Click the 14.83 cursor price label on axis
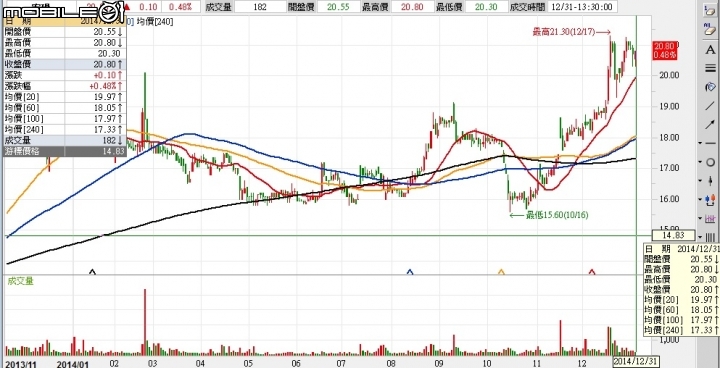The height and width of the screenshot is (368, 720). click(x=674, y=236)
